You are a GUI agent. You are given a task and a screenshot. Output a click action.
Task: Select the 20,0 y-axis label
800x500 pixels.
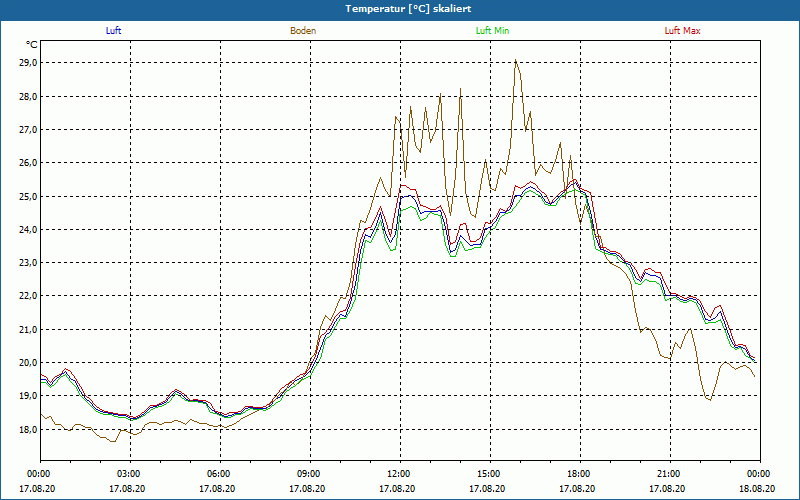[x=28, y=363]
